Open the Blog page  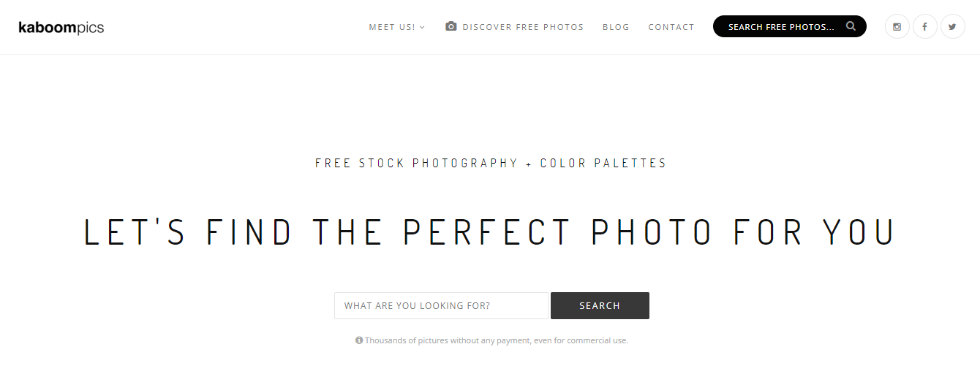(616, 27)
